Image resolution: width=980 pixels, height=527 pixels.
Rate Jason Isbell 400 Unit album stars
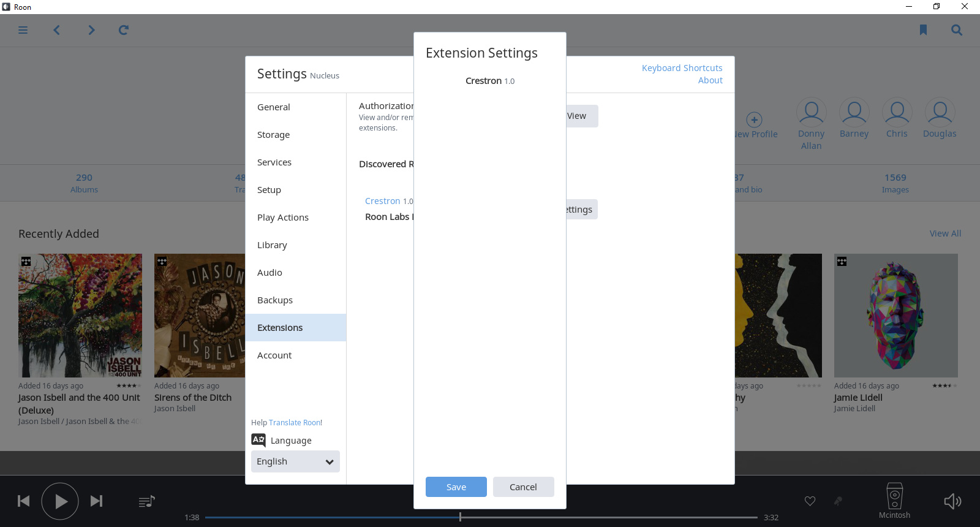[129, 386]
